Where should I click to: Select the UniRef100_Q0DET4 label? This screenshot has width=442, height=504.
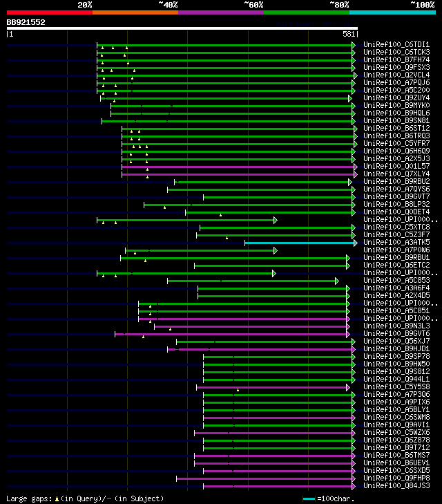click(396, 212)
